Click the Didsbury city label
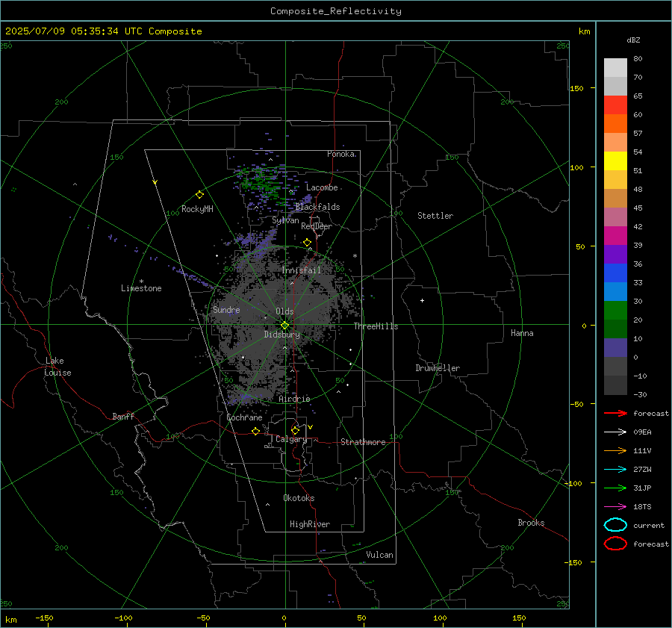 click(282, 335)
